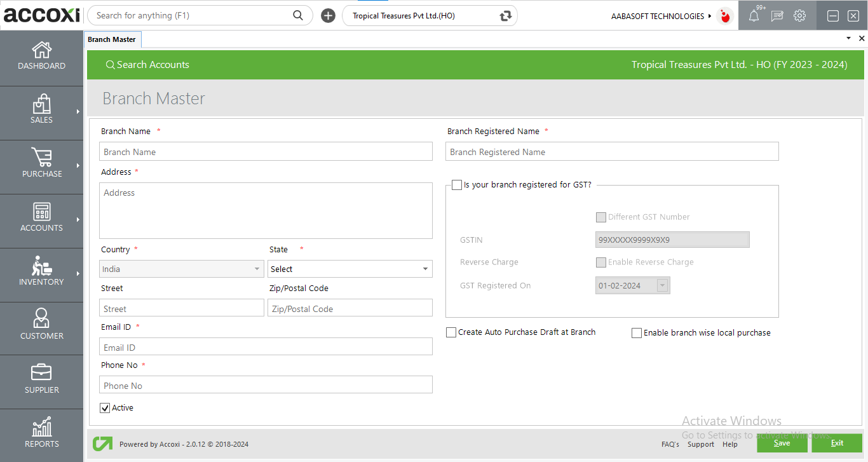Open the Purchase cart icon
The image size is (868, 462).
click(42, 158)
